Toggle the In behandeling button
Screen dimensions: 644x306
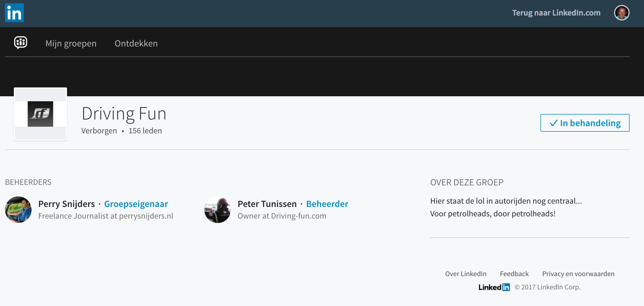[585, 123]
